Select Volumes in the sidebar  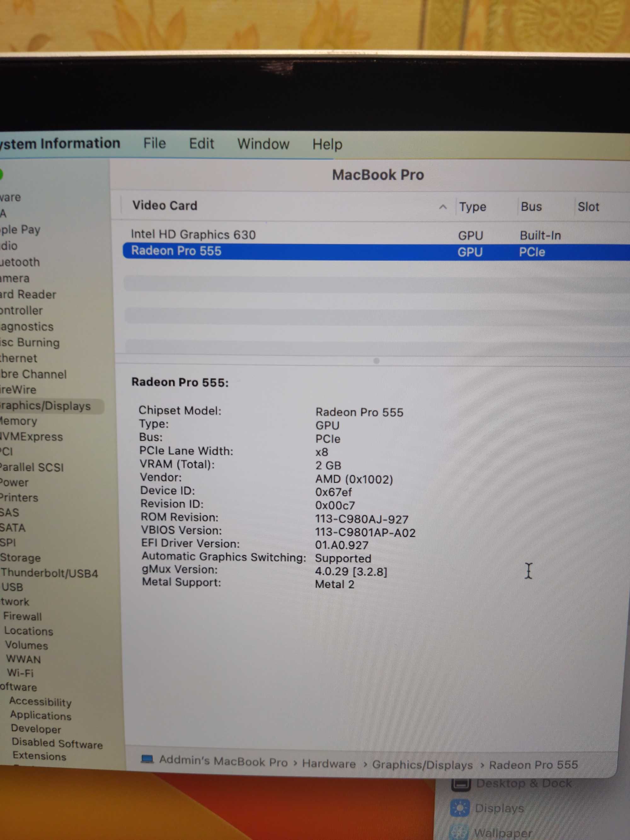click(26, 646)
